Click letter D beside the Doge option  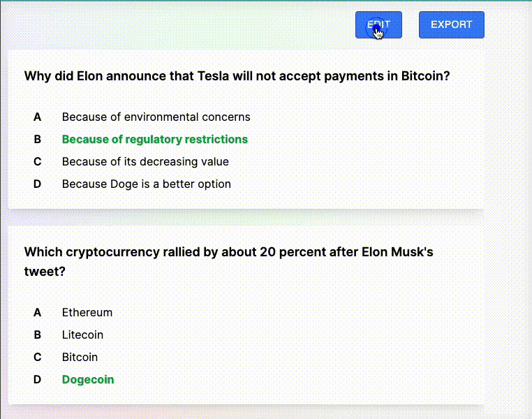coord(38,184)
